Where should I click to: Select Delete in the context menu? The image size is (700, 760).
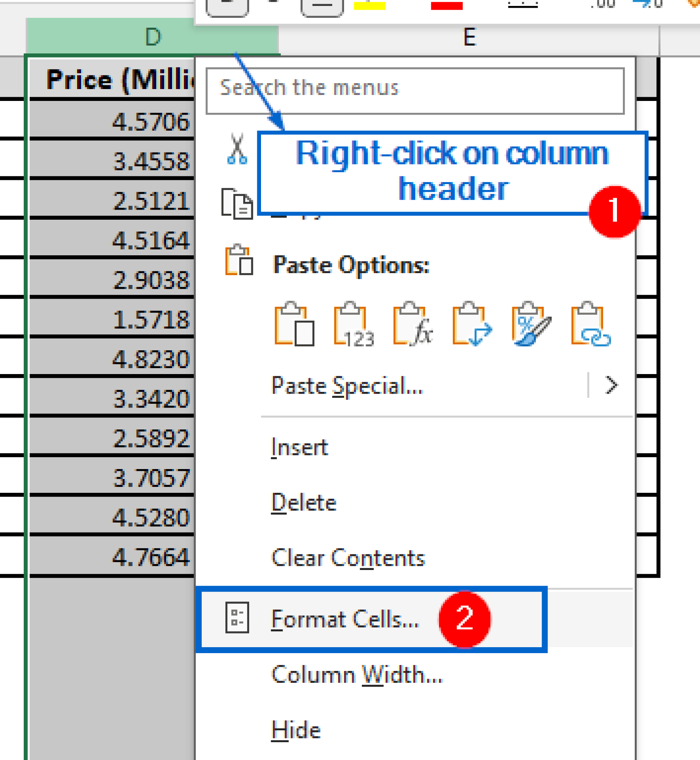pos(304,501)
